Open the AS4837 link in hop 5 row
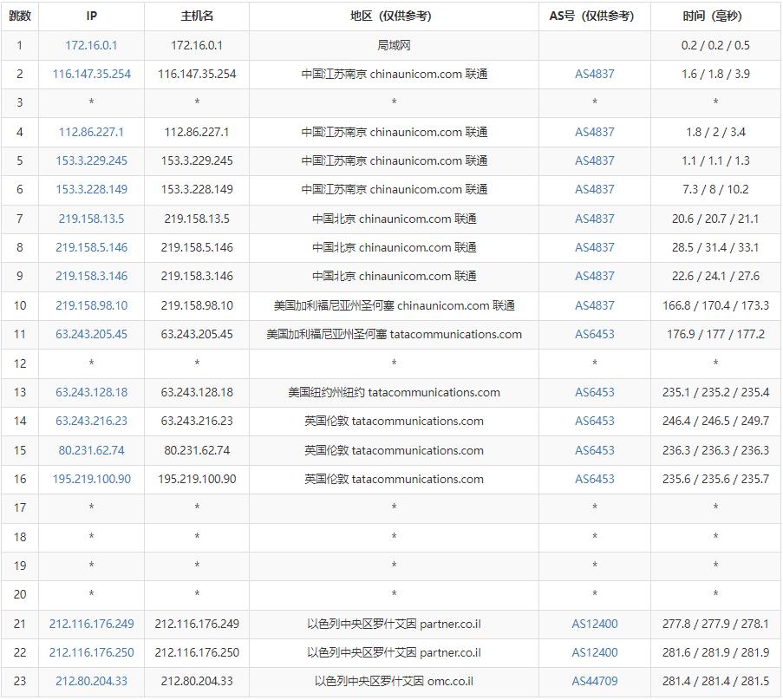 coord(595,160)
